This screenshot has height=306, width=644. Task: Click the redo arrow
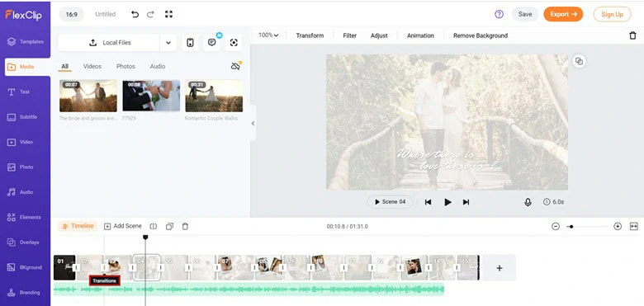coord(150,14)
